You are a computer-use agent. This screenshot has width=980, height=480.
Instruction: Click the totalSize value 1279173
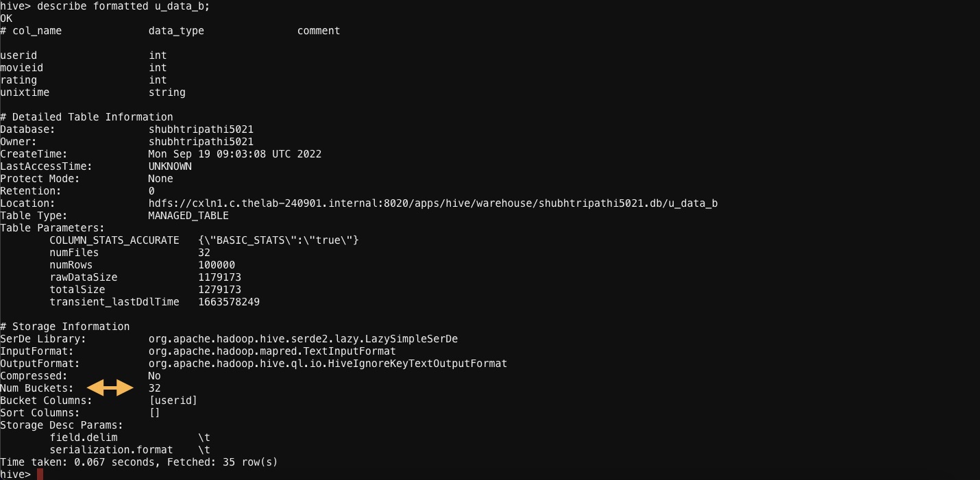tap(219, 290)
